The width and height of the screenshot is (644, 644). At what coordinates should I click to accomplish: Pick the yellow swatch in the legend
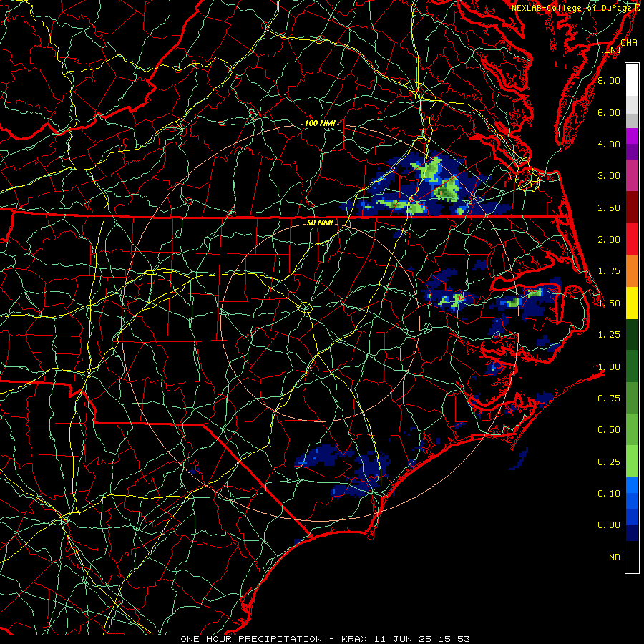632,303
